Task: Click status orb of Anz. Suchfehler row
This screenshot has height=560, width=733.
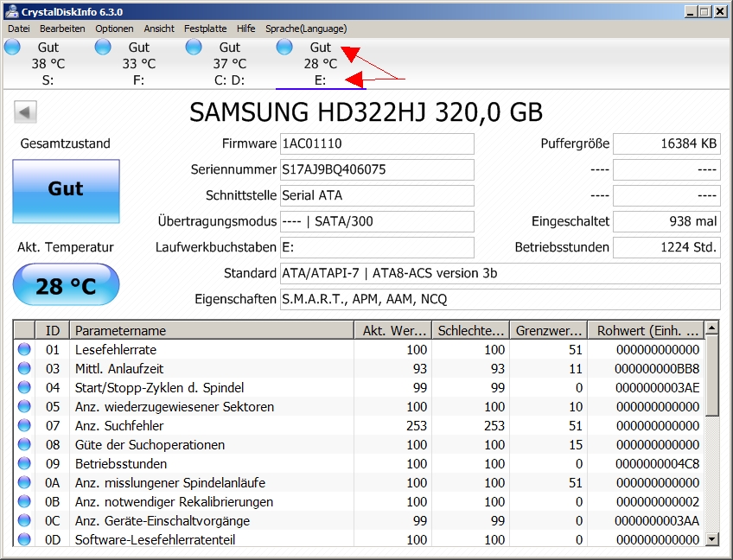Action: 24,425
